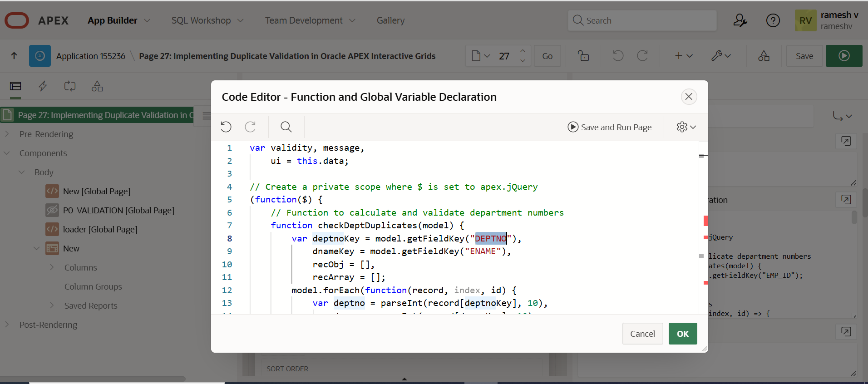Open the bottom expand editor icon in properties
The height and width of the screenshot is (384, 868).
point(846,331)
